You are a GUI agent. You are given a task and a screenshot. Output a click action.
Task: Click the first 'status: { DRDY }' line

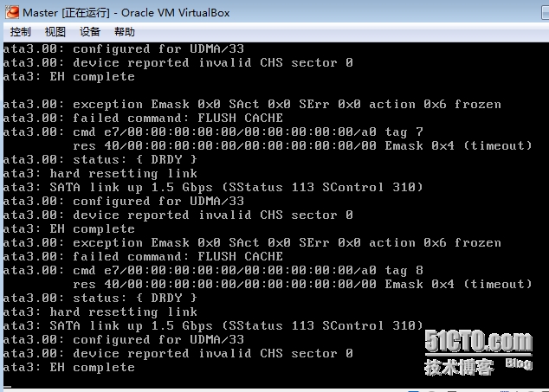(100, 159)
